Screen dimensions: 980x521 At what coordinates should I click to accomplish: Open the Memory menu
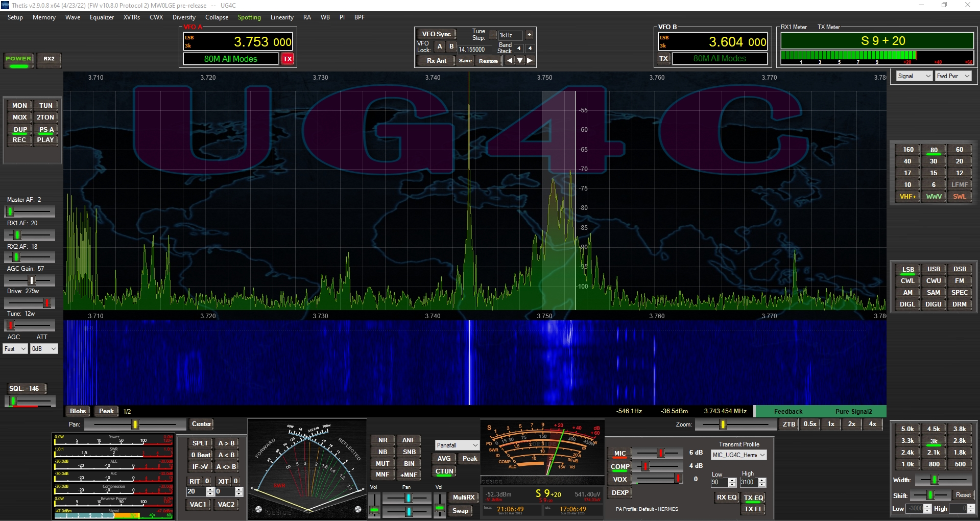click(x=44, y=17)
